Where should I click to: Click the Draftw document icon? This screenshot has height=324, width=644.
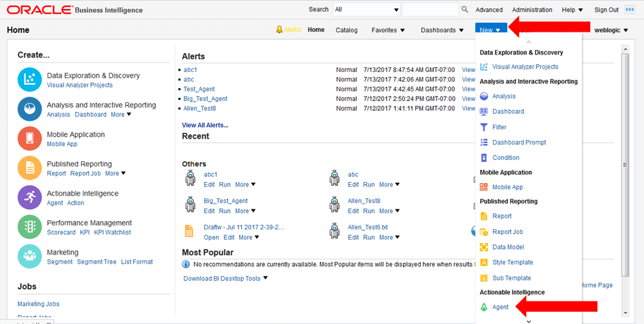189,231
